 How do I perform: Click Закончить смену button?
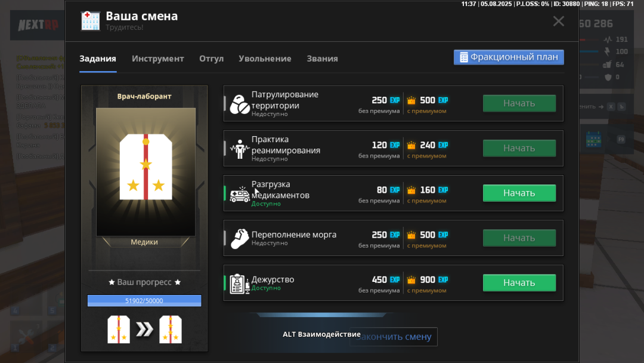point(394,337)
